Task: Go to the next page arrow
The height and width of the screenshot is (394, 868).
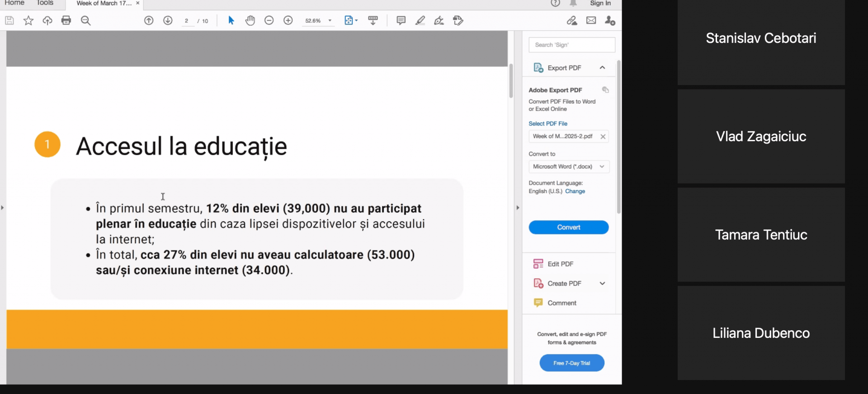Action: pyautogui.click(x=168, y=20)
